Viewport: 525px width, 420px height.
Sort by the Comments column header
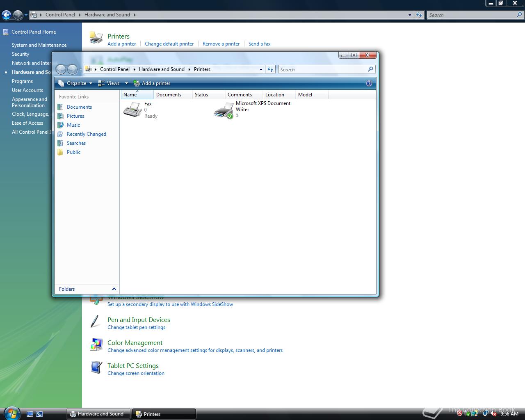click(244, 95)
